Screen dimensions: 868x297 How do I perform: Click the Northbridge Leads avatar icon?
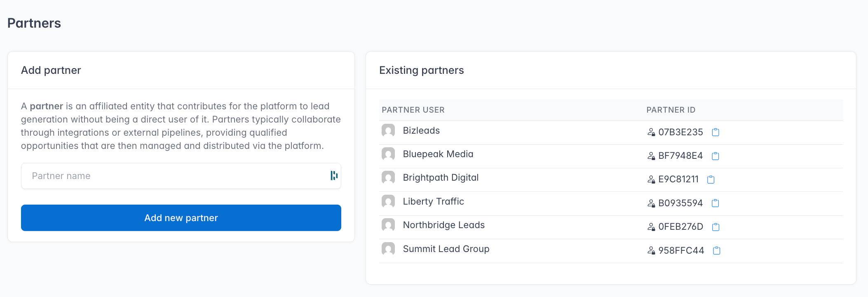tap(388, 225)
